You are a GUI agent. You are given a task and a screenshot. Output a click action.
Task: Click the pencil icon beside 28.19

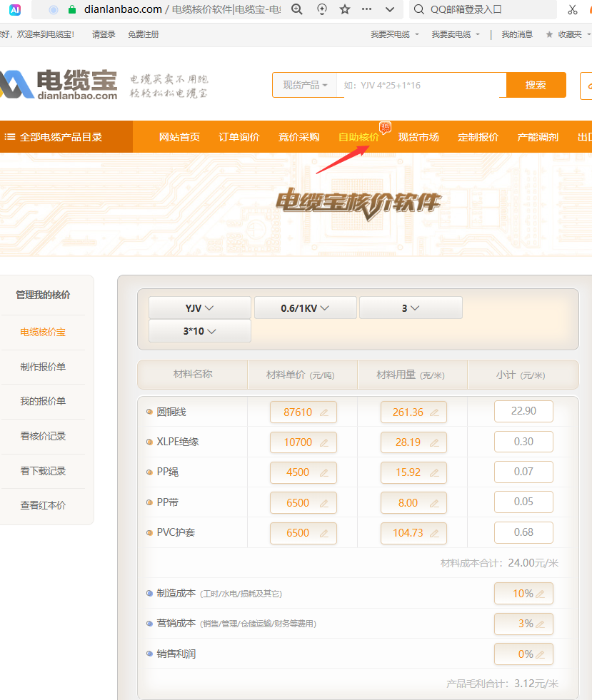(434, 442)
